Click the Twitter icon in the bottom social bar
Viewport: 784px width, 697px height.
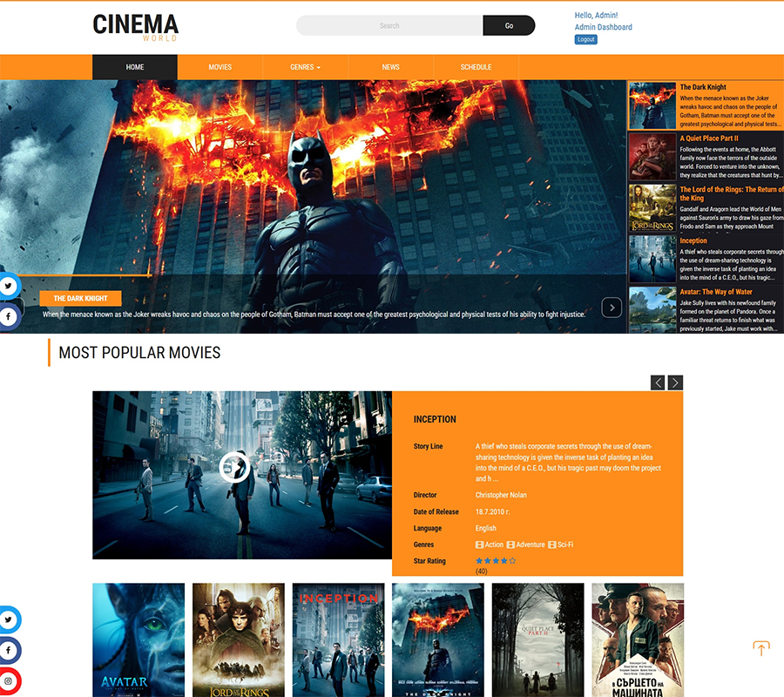pos(9,619)
